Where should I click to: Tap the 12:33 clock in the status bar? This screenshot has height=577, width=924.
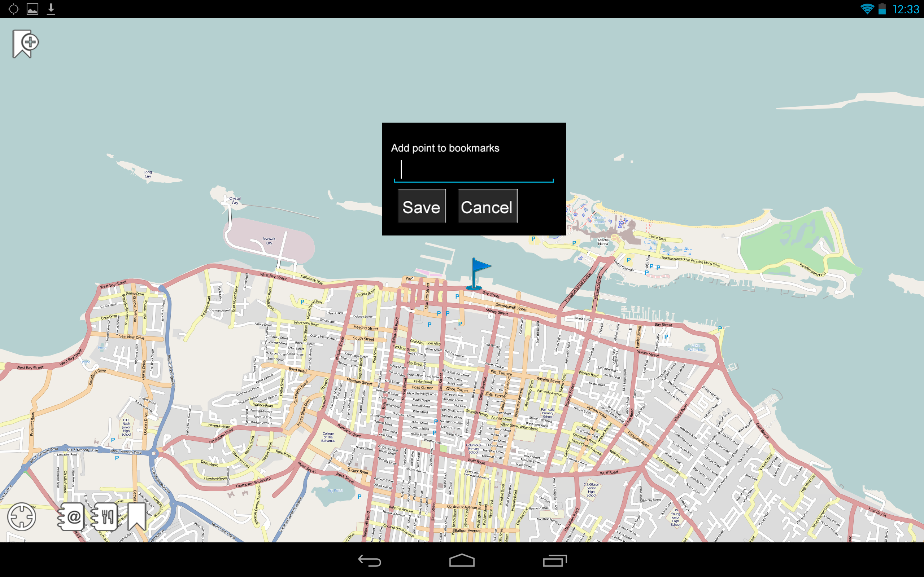tap(908, 8)
